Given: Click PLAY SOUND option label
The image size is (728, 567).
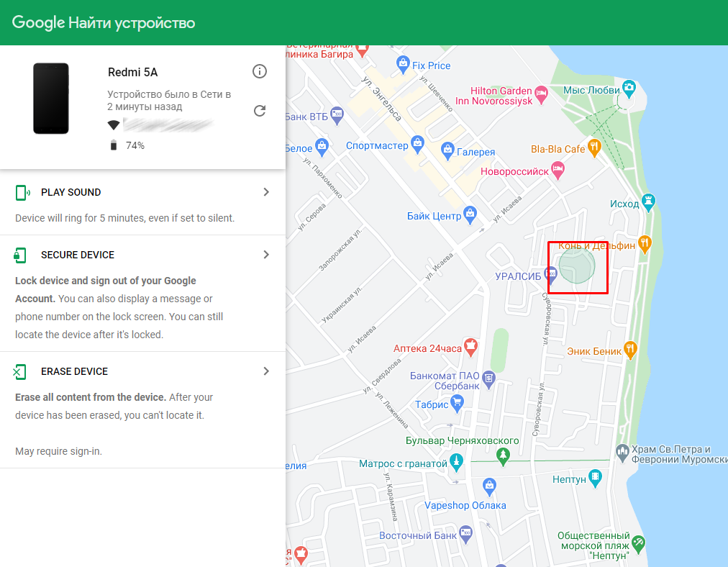Looking at the screenshot, I should click(x=70, y=192).
